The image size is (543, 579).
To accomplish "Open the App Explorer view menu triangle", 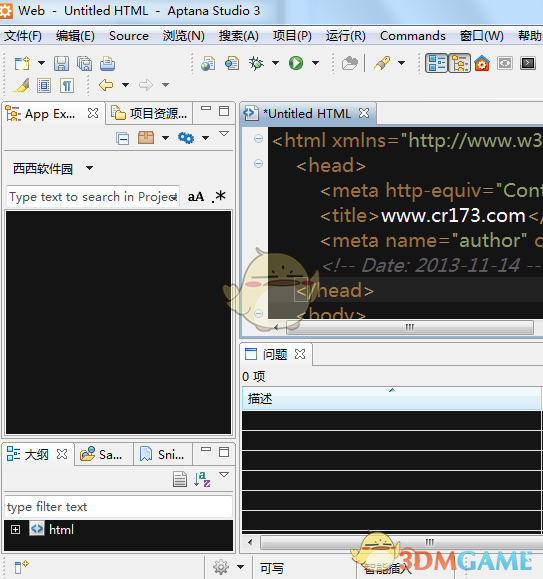I will (224, 133).
